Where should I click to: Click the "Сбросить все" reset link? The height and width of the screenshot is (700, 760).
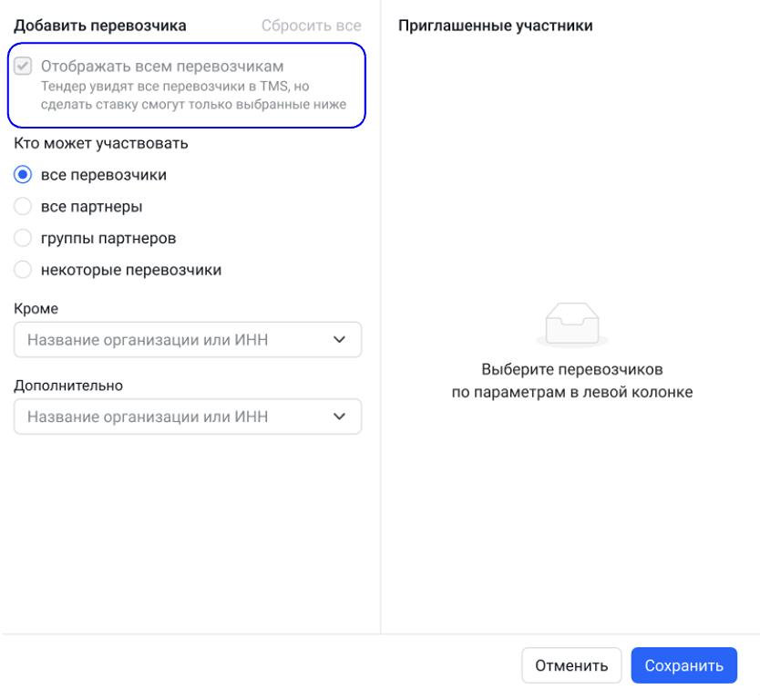click(x=311, y=26)
